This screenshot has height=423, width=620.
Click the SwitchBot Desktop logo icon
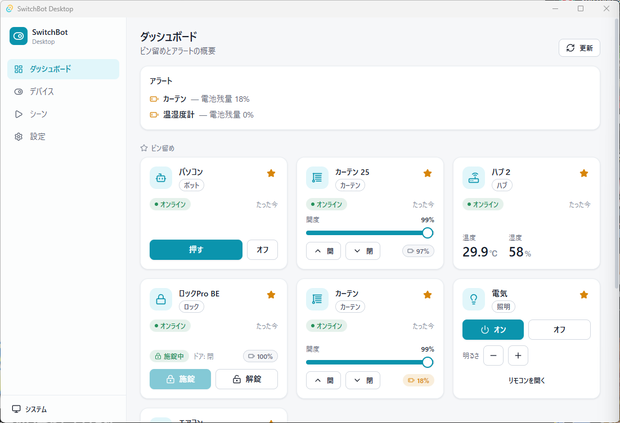click(x=19, y=36)
